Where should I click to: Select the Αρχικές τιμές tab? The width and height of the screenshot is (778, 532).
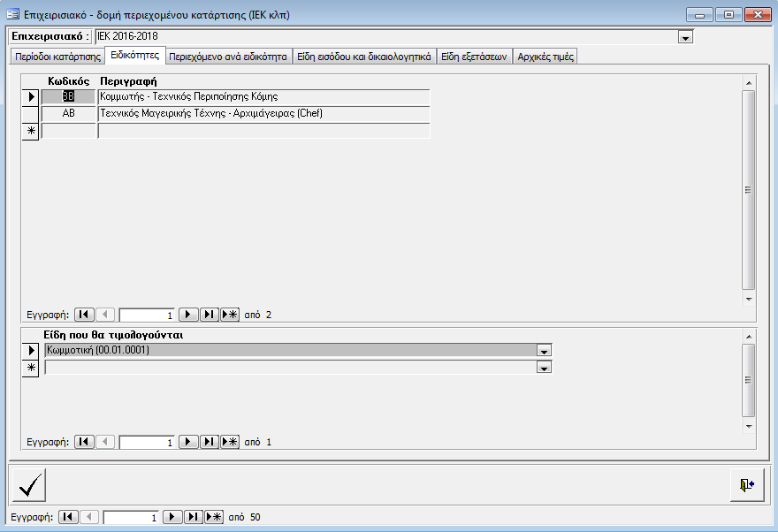click(545, 57)
